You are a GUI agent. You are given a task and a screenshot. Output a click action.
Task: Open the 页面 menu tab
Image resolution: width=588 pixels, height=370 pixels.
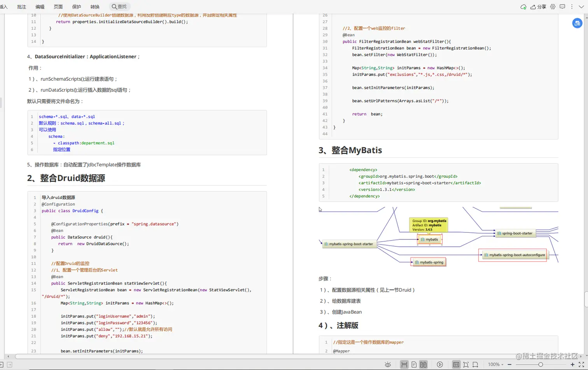pos(58,7)
